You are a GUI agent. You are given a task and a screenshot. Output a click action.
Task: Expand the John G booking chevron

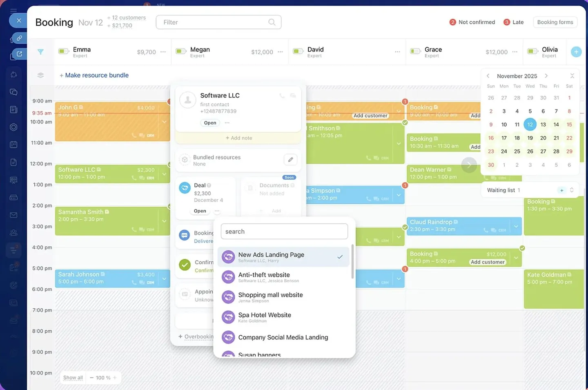click(x=164, y=122)
